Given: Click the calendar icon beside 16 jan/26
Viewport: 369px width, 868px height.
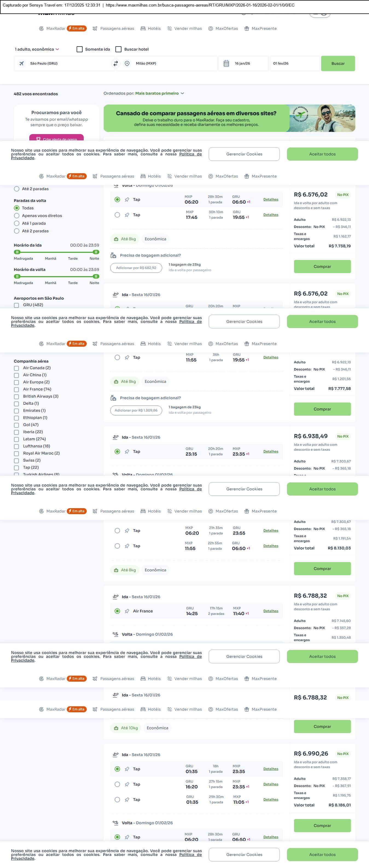Looking at the screenshot, I should click(226, 63).
